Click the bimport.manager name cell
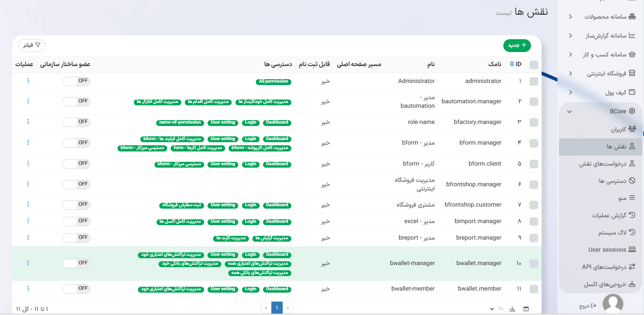The image size is (644, 315). pos(478,221)
